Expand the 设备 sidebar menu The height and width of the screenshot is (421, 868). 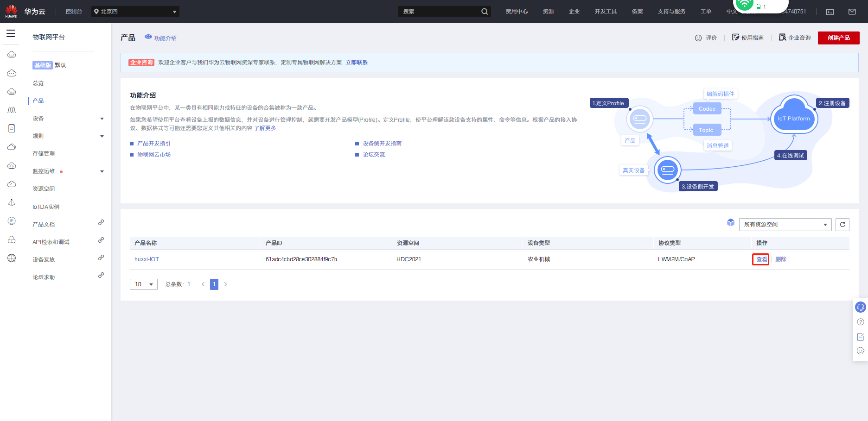[102, 119]
